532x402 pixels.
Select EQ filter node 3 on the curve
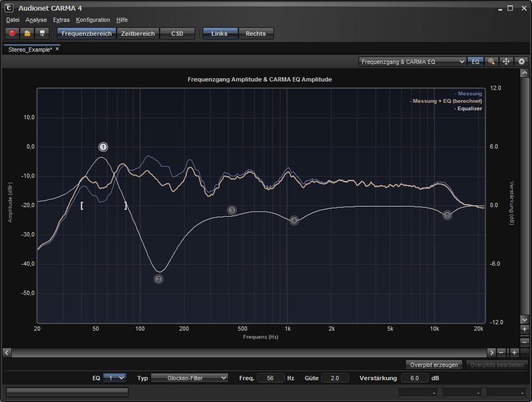232,210
